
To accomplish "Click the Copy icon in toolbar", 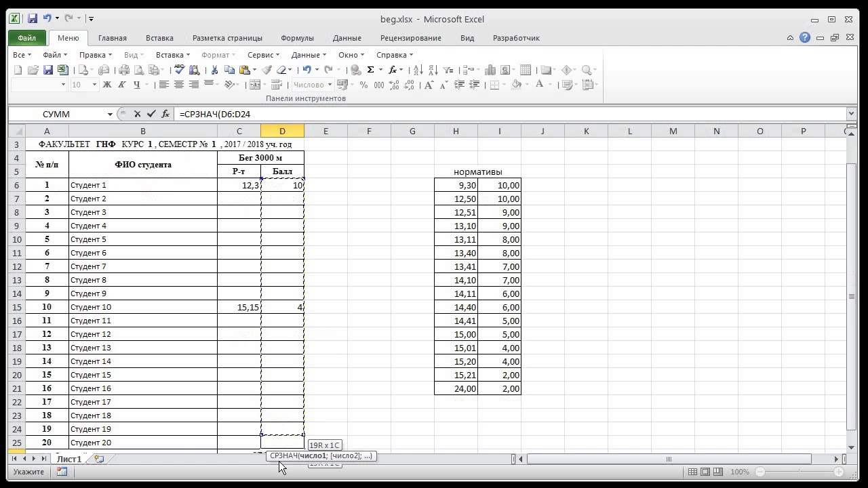I will pyautogui.click(x=229, y=70).
